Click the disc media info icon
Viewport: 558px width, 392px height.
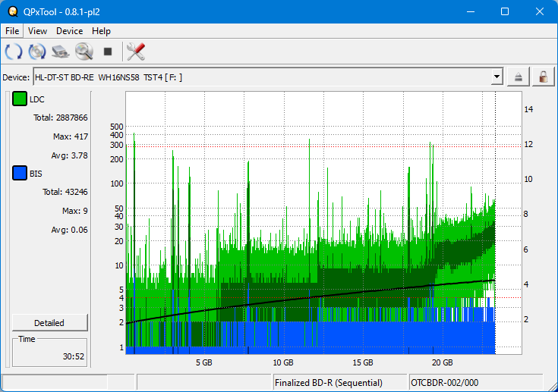[x=37, y=52]
